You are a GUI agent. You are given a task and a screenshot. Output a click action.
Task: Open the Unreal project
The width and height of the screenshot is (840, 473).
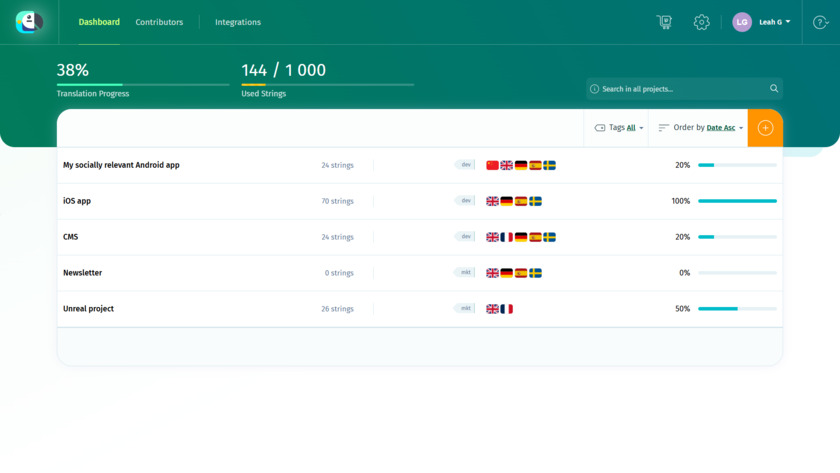coord(88,309)
